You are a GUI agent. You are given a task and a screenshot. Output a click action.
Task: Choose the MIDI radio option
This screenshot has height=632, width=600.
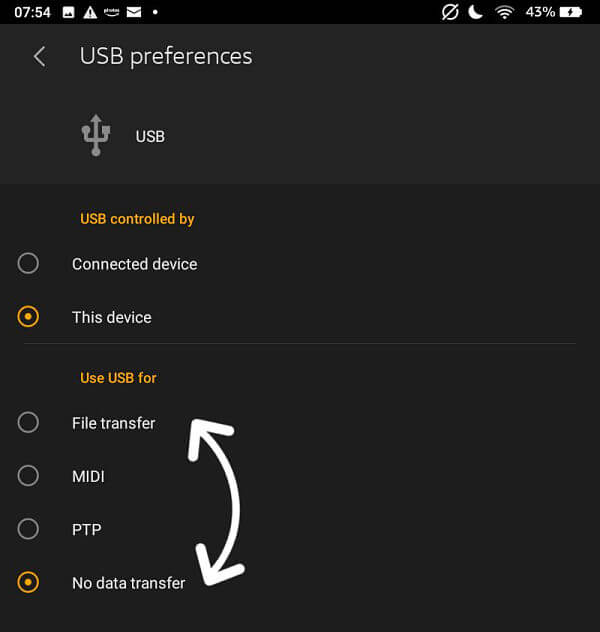(28, 476)
